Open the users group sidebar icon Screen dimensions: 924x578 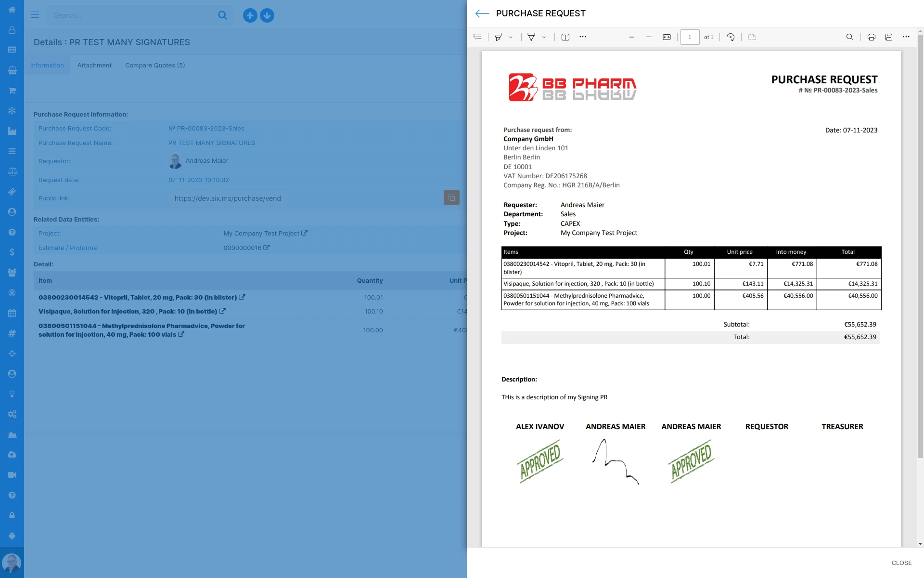tap(12, 273)
